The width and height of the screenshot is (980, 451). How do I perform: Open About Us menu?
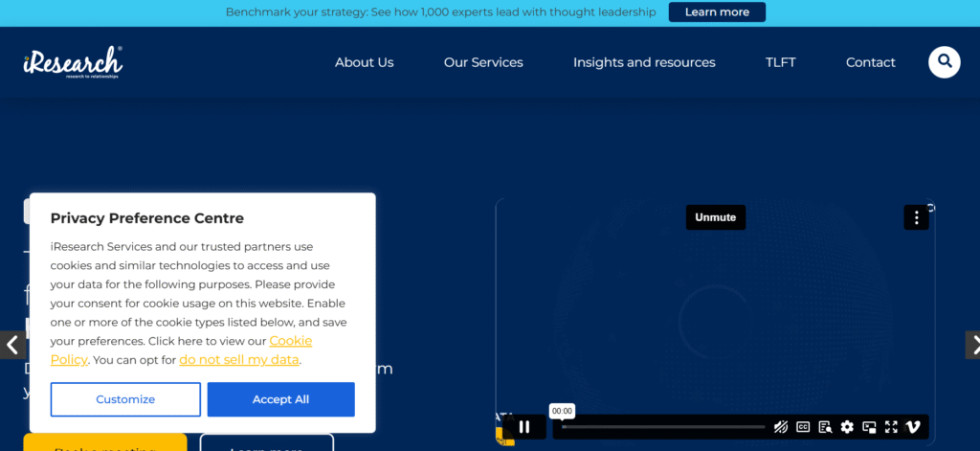coord(365,62)
